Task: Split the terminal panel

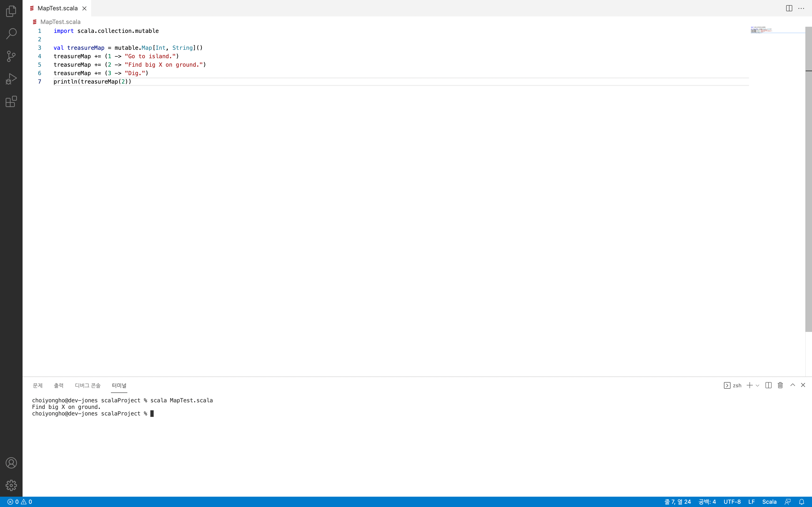Action: pos(768,385)
